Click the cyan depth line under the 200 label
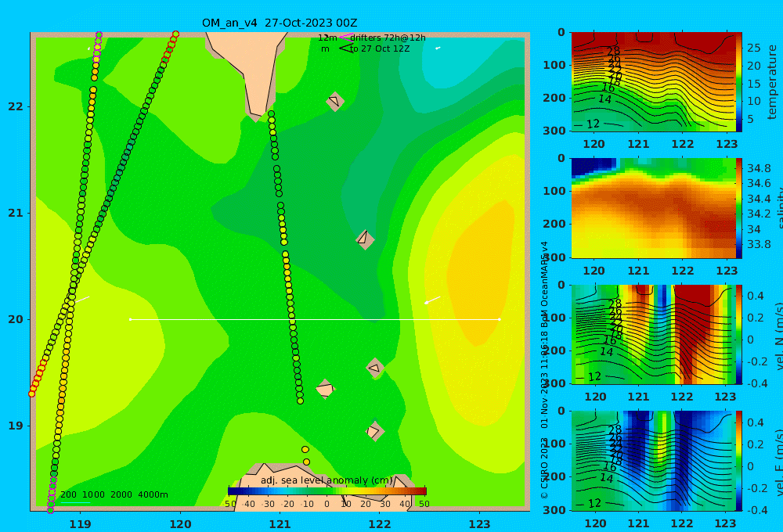 pyautogui.click(x=75, y=502)
